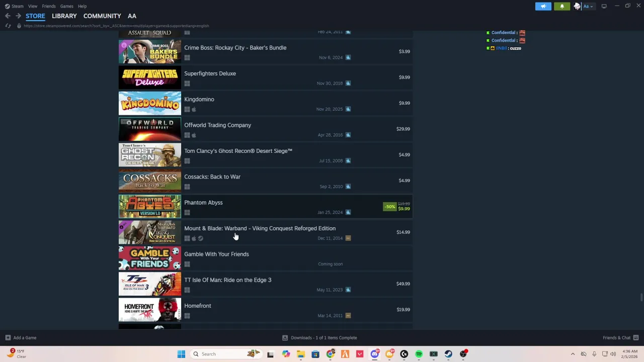Screen dimensions: 644x362
Task: Click Homefront mixed review icon
Action: 348,316
